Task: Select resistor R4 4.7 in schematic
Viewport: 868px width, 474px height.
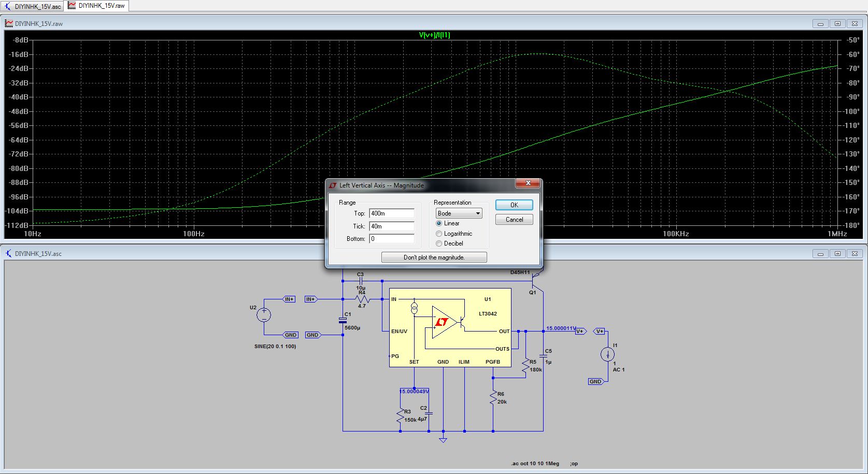Action: [x=362, y=299]
